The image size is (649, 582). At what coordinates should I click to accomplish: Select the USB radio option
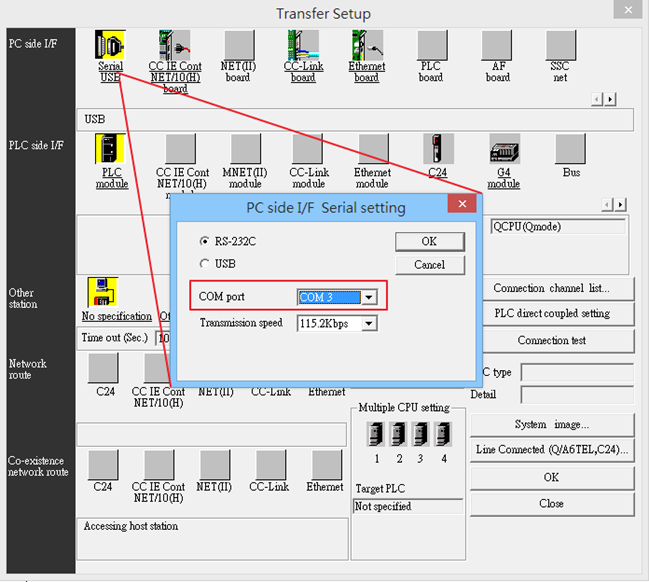[204, 264]
